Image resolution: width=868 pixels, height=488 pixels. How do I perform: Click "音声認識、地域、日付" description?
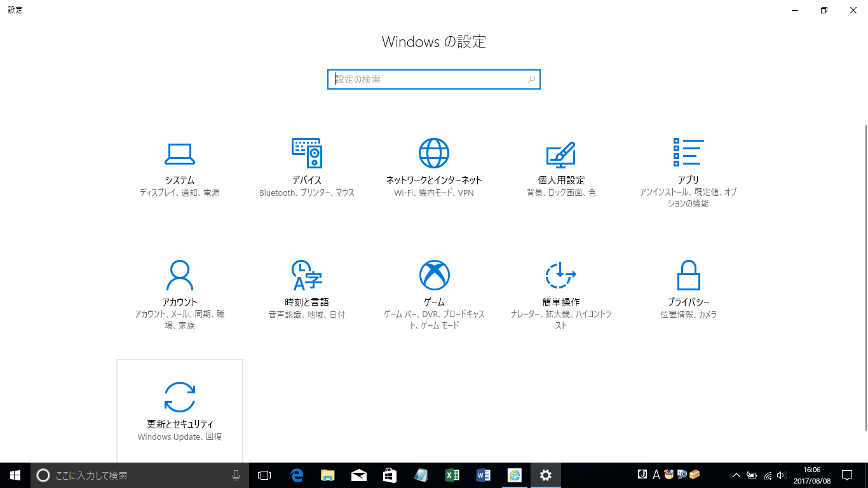click(307, 315)
